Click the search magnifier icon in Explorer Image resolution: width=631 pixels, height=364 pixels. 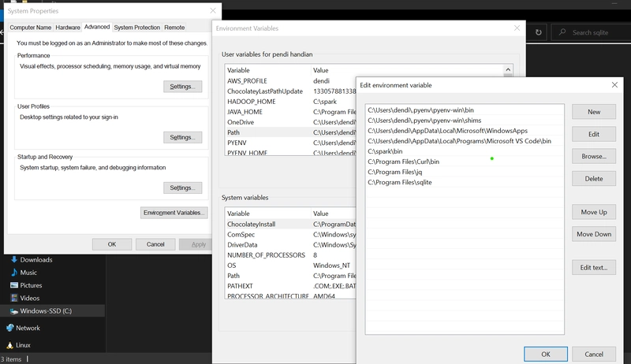click(562, 32)
